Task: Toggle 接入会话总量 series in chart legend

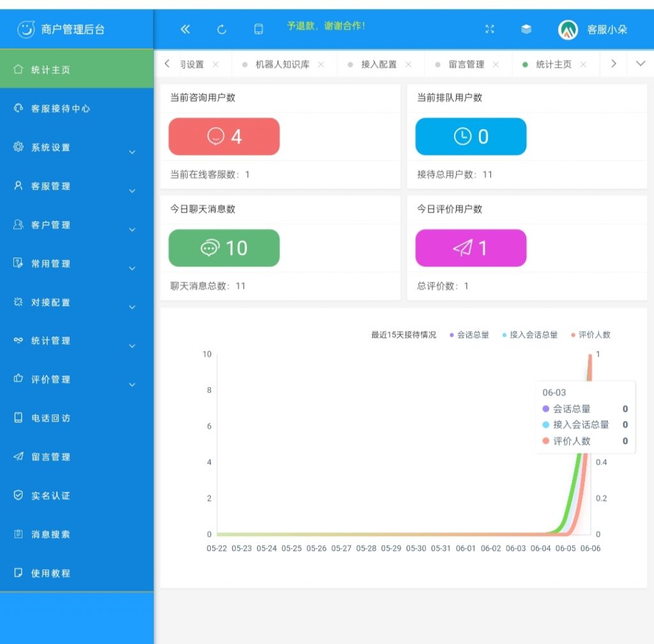Action: (x=529, y=335)
